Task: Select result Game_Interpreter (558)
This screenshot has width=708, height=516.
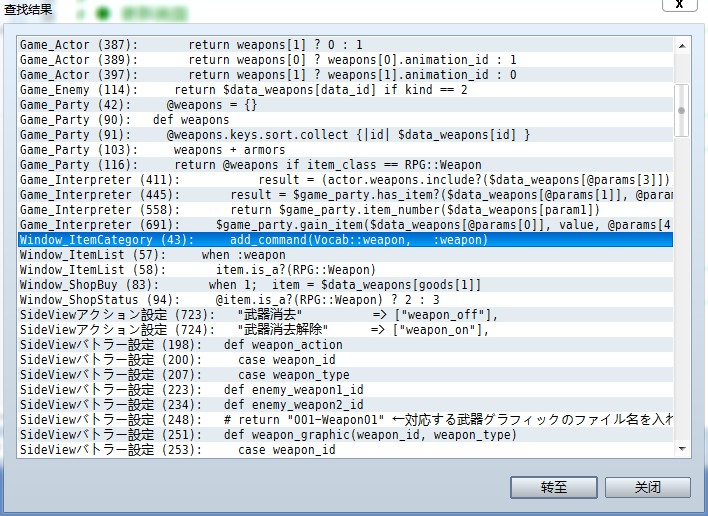Action: point(345,209)
